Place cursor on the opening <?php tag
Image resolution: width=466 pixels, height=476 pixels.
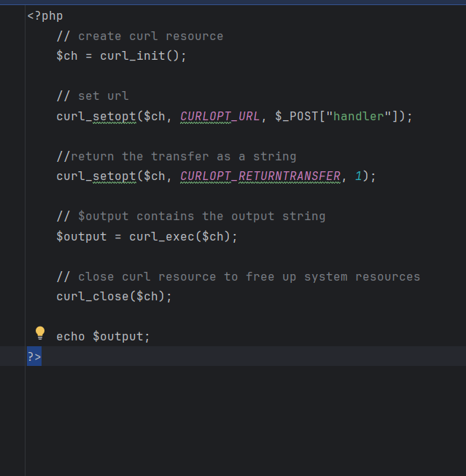[45, 15]
